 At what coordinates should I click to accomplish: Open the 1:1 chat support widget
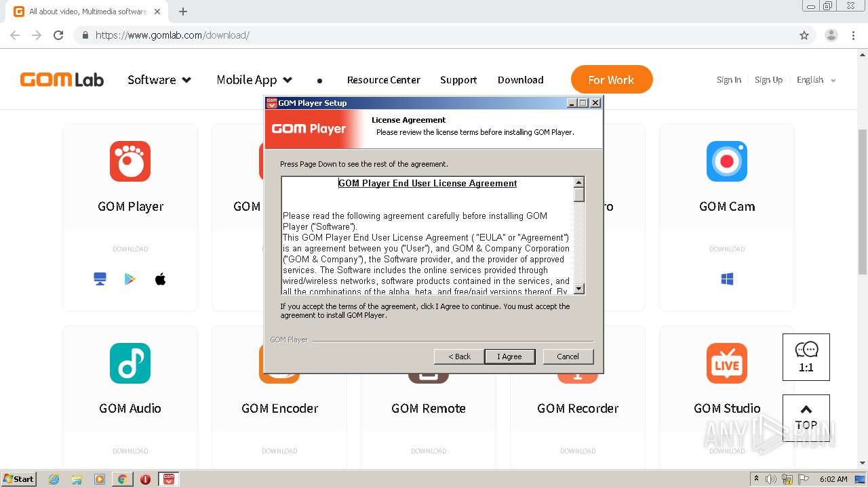click(806, 357)
